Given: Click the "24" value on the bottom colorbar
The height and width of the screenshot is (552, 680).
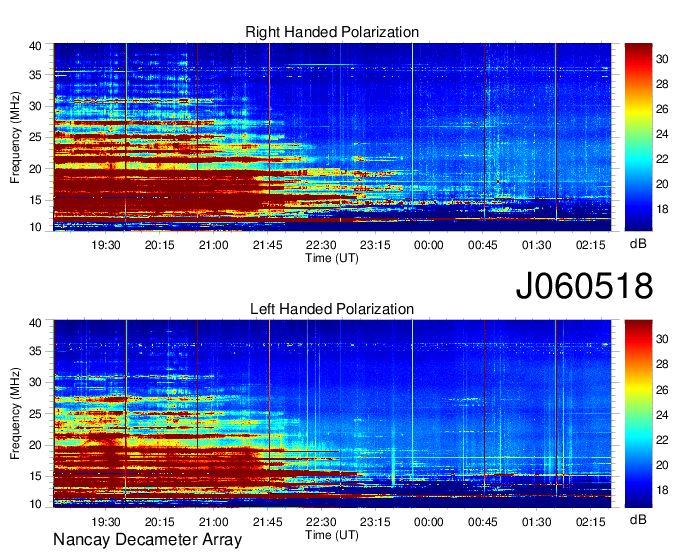Looking at the screenshot, I should tap(662, 415).
